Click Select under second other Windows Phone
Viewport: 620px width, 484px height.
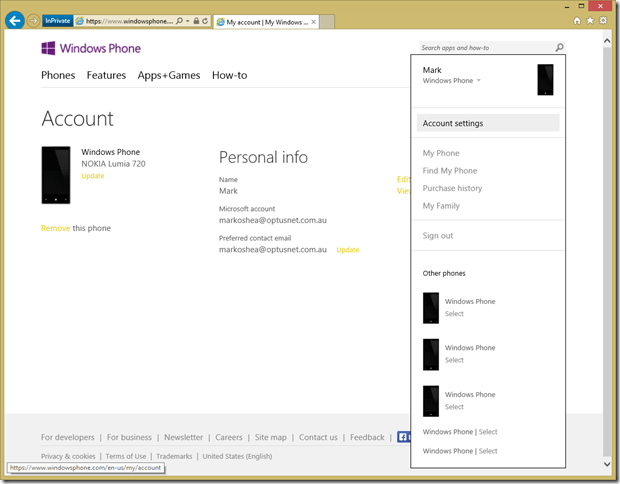pos(454,360)
